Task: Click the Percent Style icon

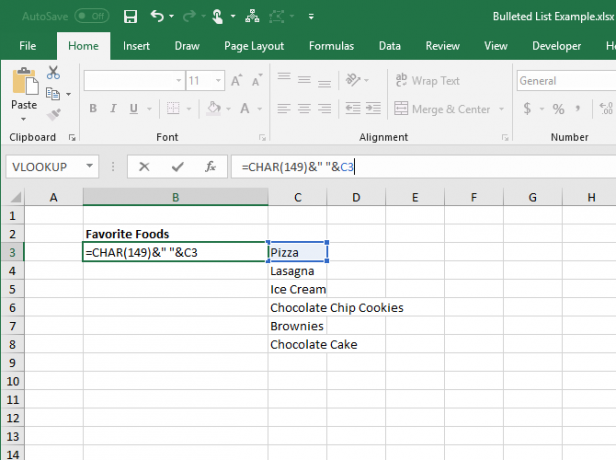Action: (558, 109)
